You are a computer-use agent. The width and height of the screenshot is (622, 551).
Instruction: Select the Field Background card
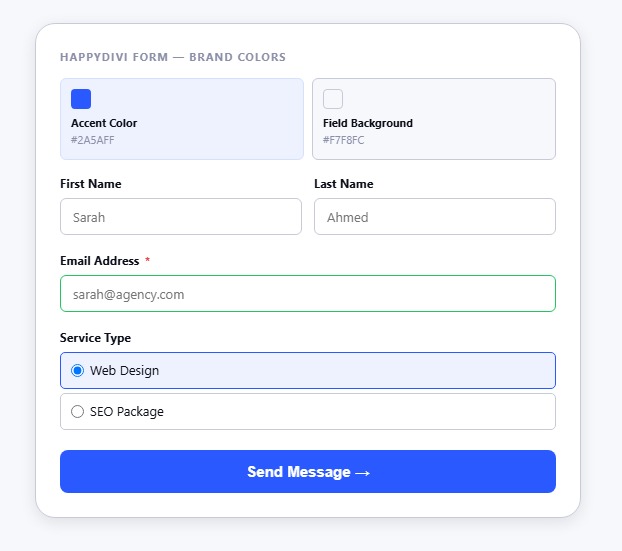434,119
